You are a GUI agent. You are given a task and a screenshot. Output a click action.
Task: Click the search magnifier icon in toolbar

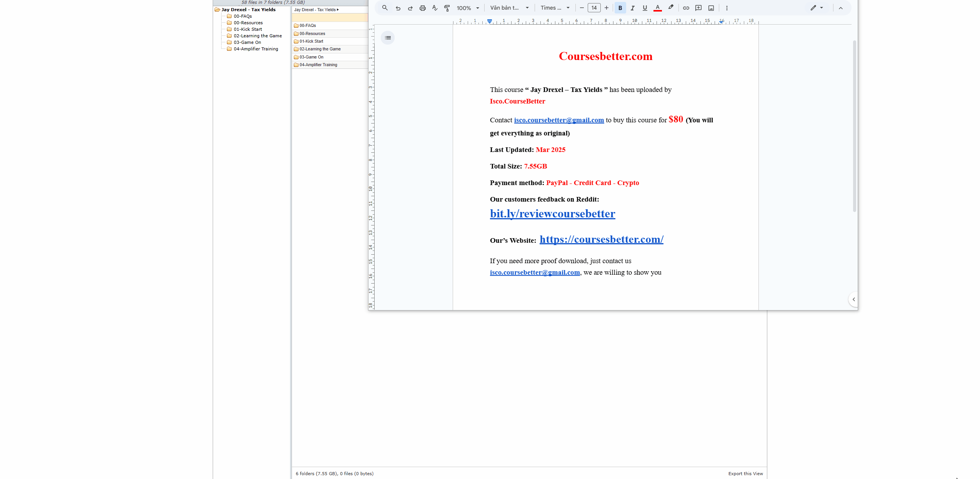[x=385, y=8]
